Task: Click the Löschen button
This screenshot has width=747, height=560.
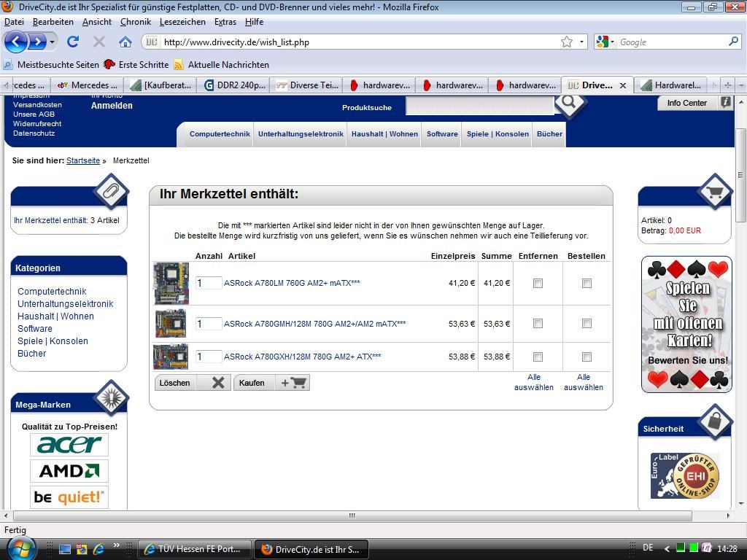Action: (193, 383)
